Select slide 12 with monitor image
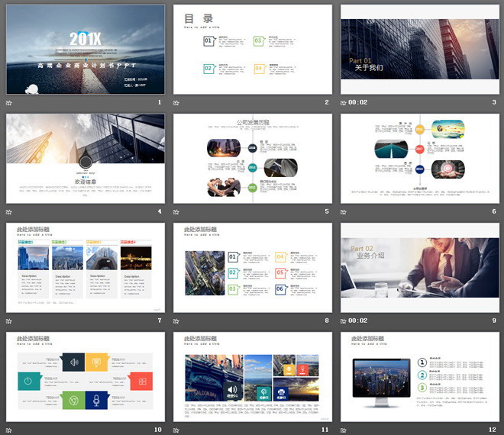This screenshot has width=504, height=435. coord(420,377)
